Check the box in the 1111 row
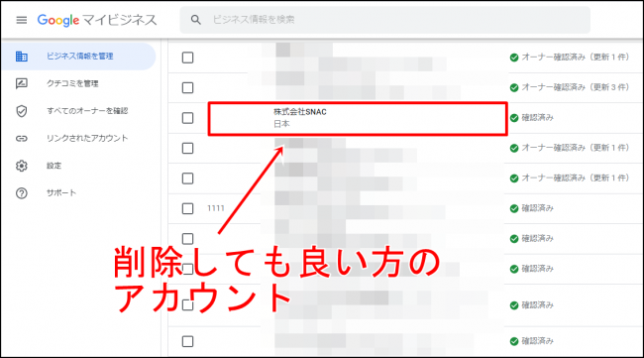 coord(187,208)
